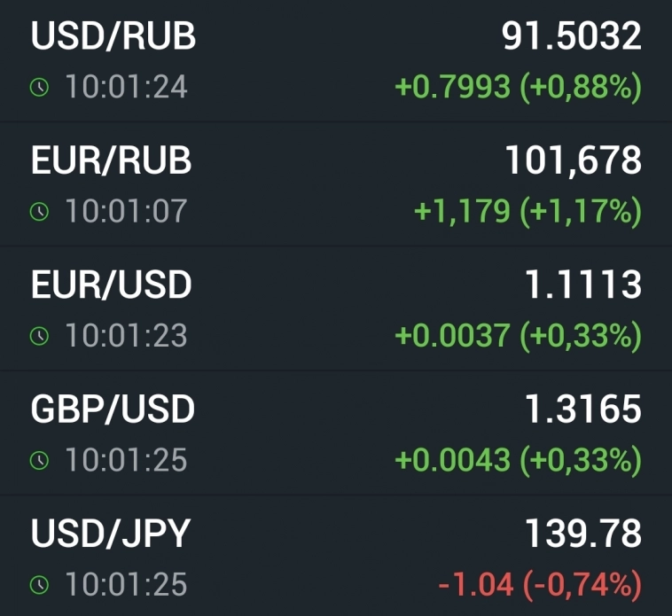Click the green USD/RUB change +0.7993
Image resolution: width=672 pixels, height=616 pixels.
coord(452,88)
